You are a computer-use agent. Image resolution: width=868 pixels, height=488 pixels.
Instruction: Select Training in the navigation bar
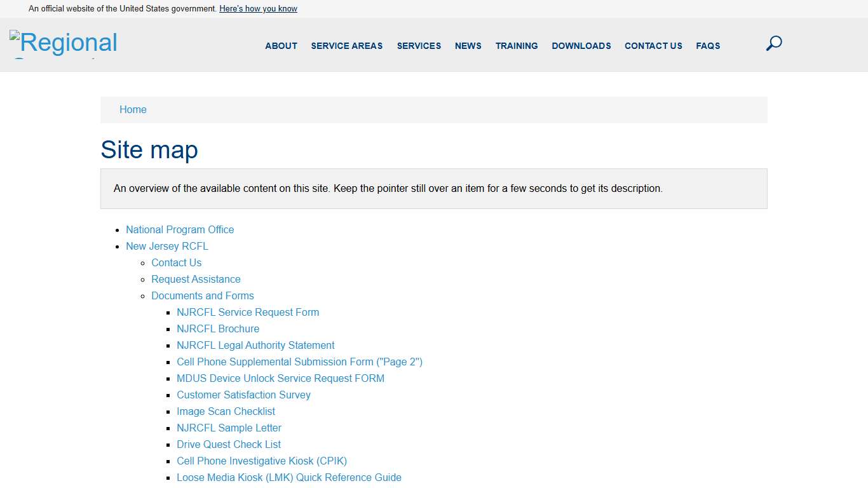(x=516, y=46)
